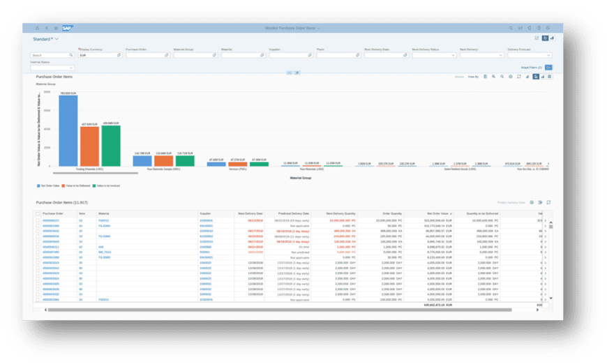Open the Next Delivery Status dropdown
The image size is (607, 364).
(454, 55)
